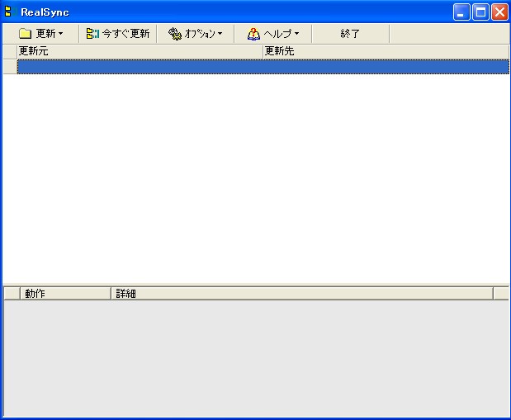Click the 詳細 log column header
Screen dimensions: 511x420
pos(301,293)
